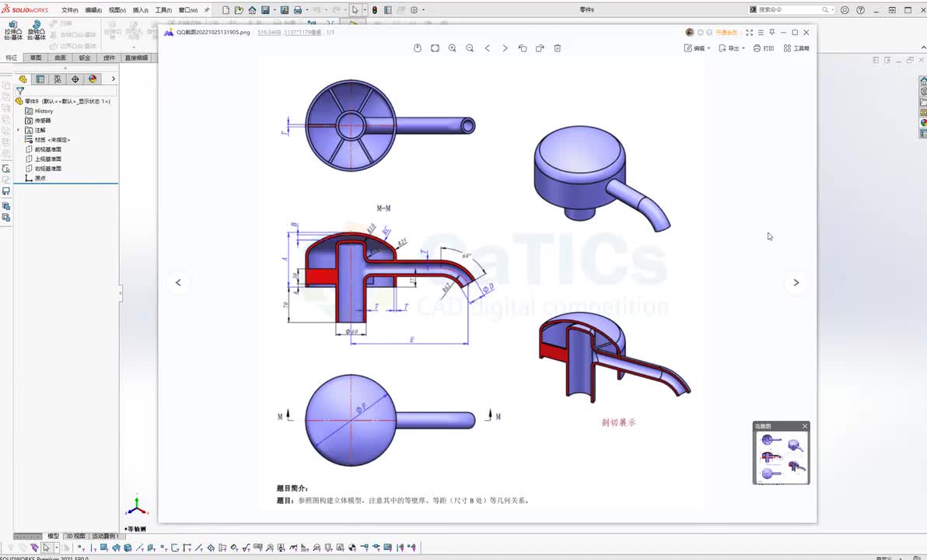Delete the image using trash icon
This screenshot has height=560, width=927.
point(557,48)
